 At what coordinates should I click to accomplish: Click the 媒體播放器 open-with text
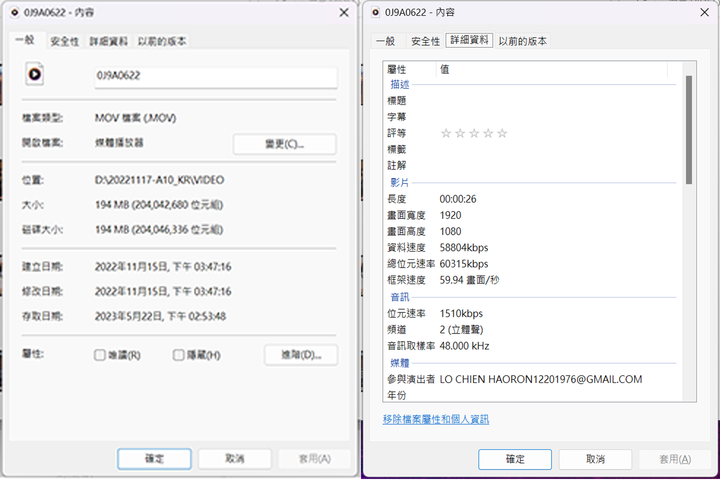[119, 143]
